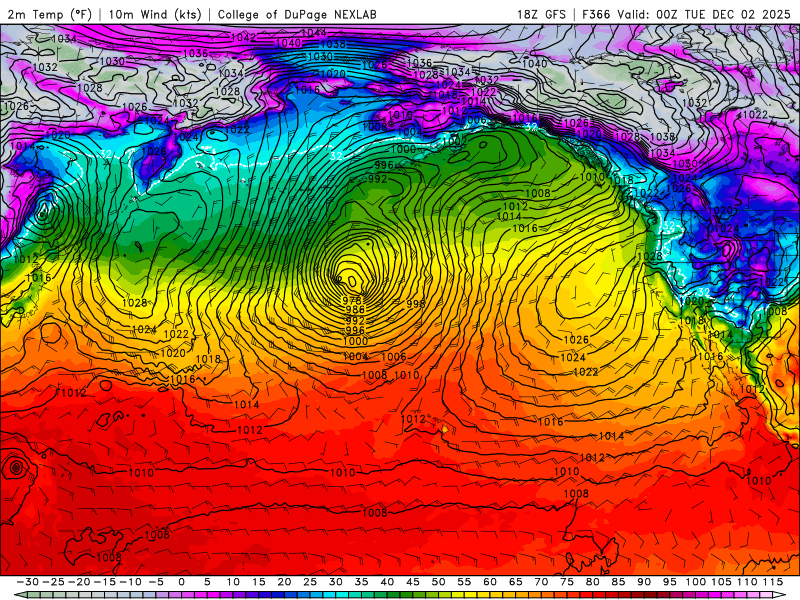
Task: Click the 45 value on temperature legend
Action: coord(413,582)
